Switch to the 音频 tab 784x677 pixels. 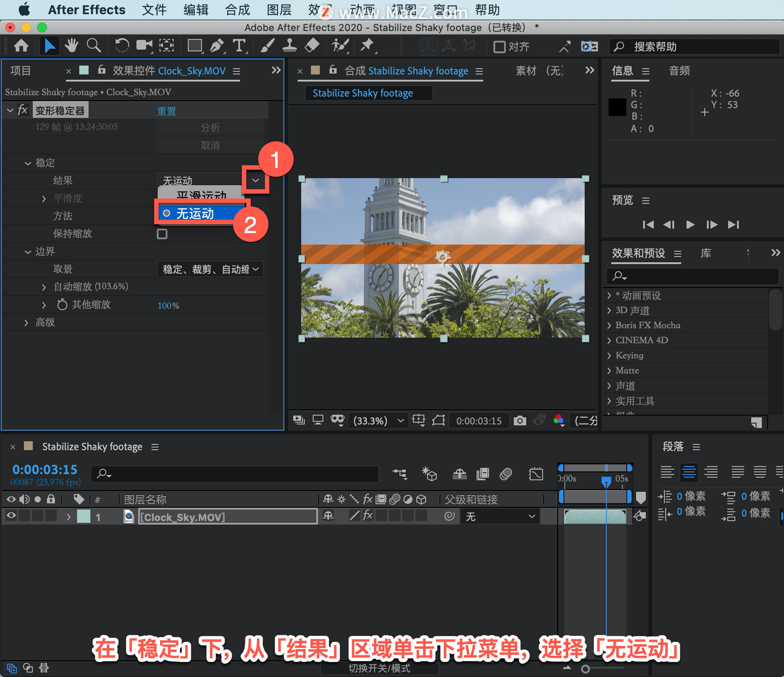point(679,71)
